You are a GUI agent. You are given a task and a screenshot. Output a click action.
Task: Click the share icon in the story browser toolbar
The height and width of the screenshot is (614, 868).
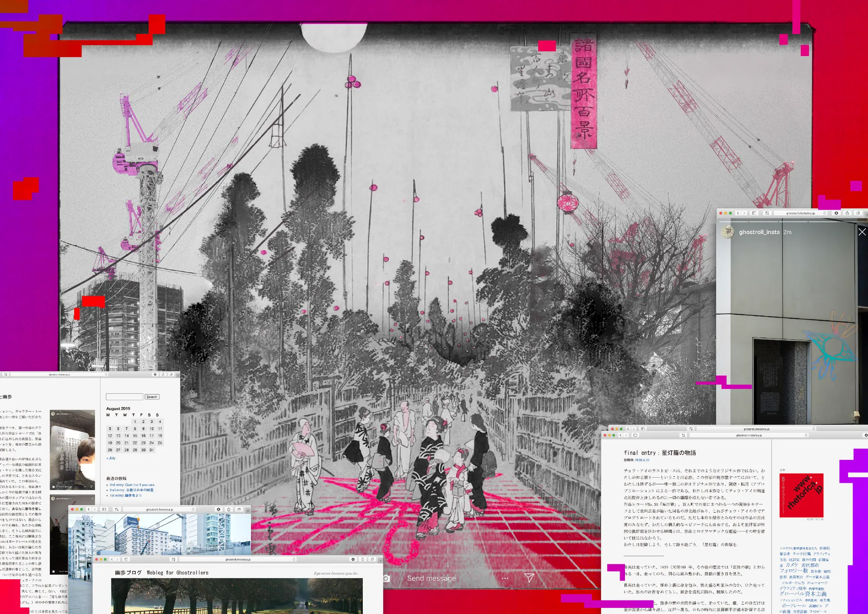847,213
